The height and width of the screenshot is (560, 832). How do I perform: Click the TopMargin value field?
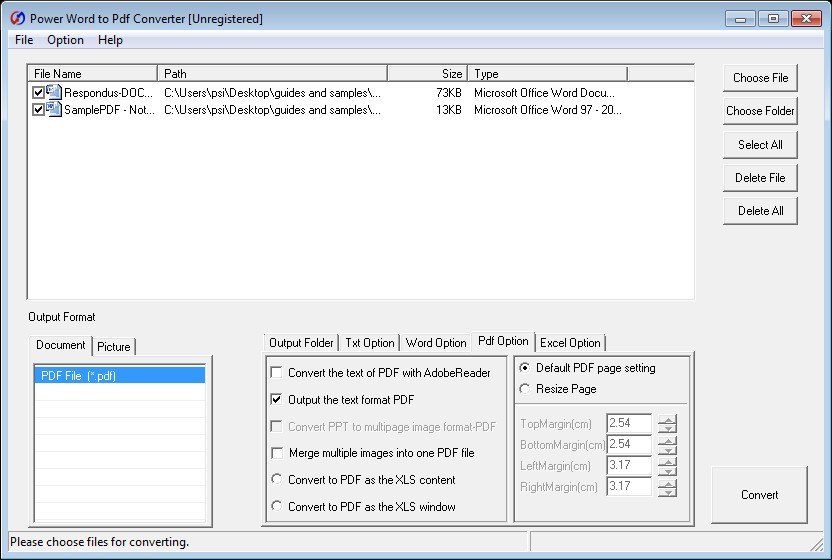click(629, 423)
